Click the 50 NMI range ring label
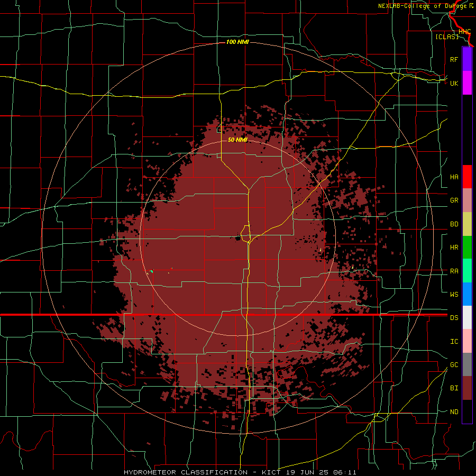The height and width of the screenshot is (476, 476). tap(237, 140)
